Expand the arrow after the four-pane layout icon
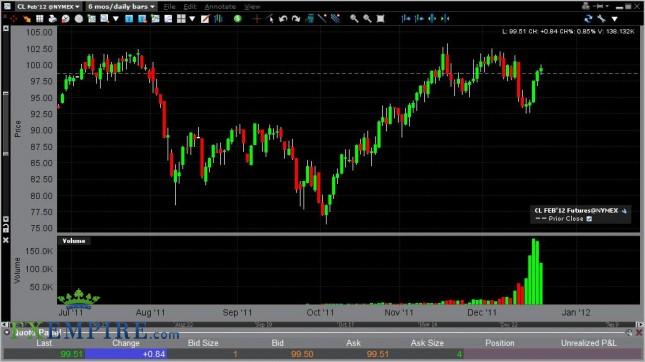645x362 pixels. 192,19
